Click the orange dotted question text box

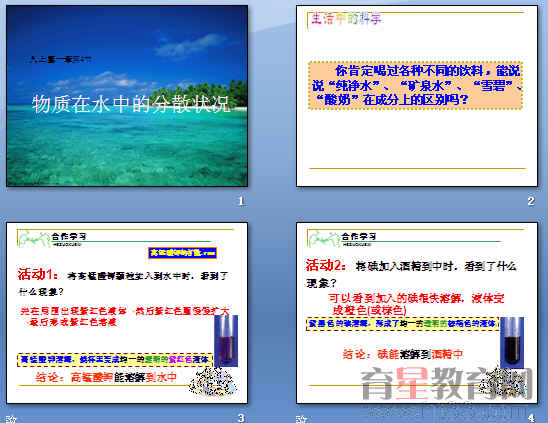(x=415, y=86)
